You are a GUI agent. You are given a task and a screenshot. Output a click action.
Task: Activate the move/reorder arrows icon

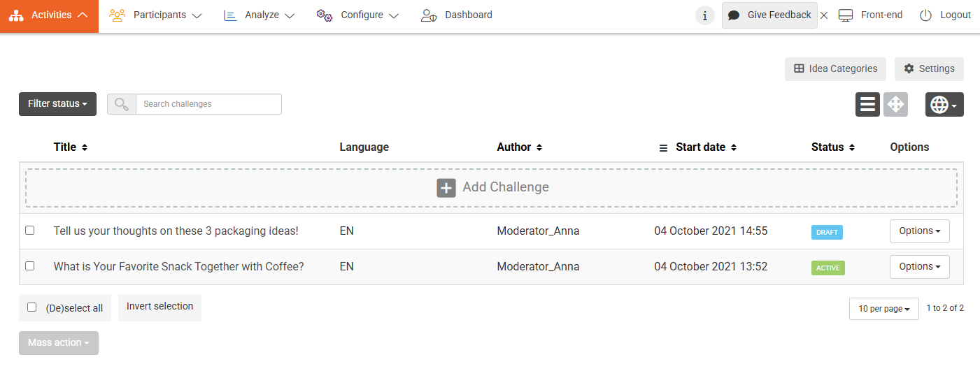pos(895,105)
